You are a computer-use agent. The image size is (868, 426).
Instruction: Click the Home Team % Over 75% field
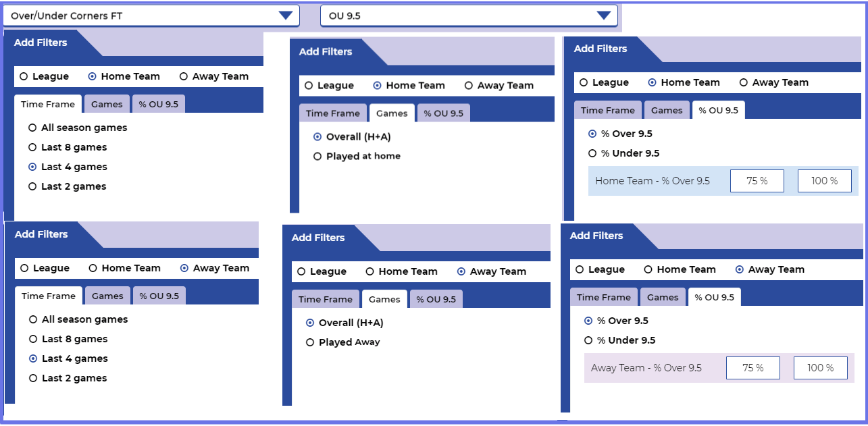pyautogui.click(x=757, y=181)
